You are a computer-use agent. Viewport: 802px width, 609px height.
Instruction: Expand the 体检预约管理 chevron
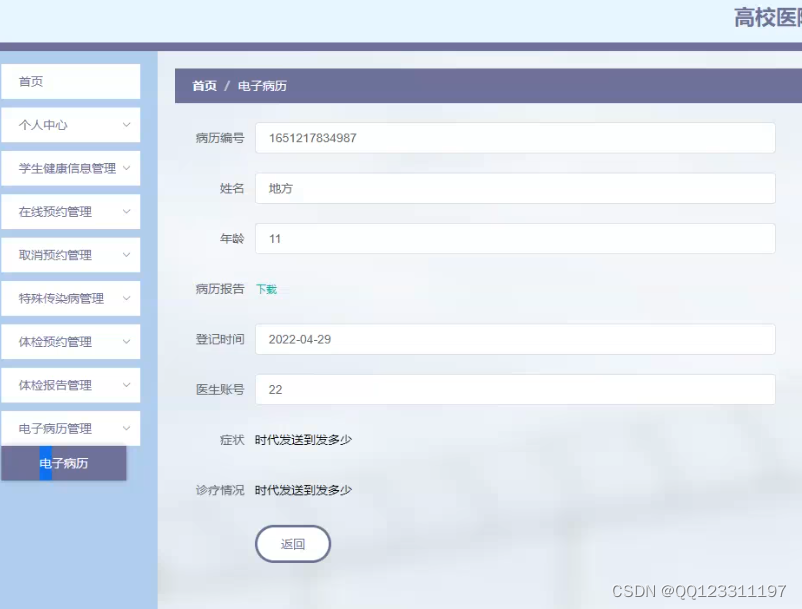coord(126,342)
